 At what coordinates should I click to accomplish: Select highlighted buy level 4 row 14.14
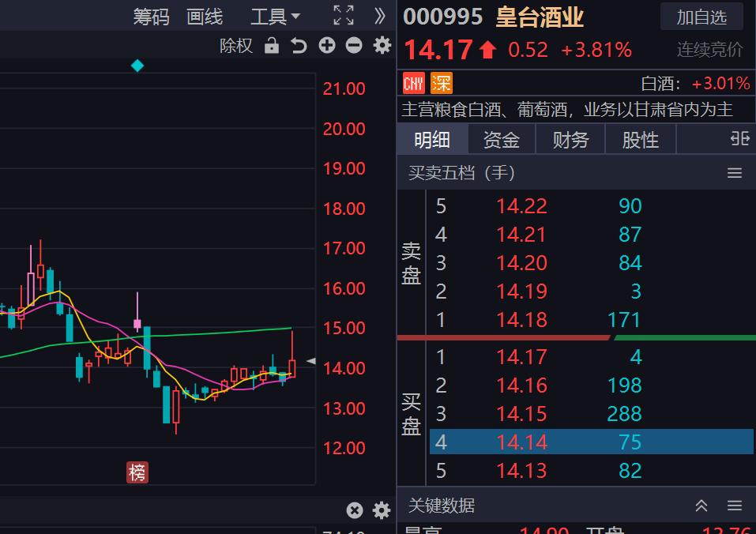tap(591, 442)
